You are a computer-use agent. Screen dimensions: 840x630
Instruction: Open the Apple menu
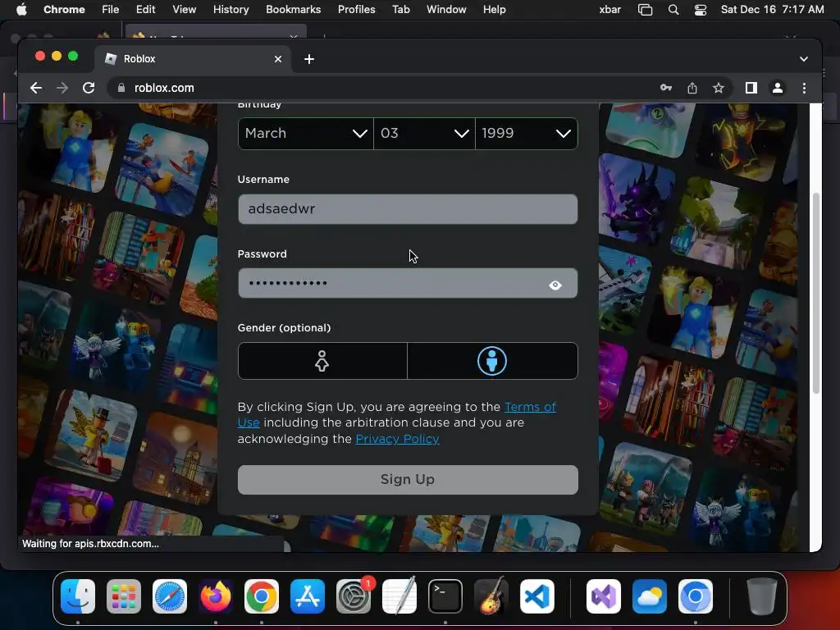click(21, 10)
